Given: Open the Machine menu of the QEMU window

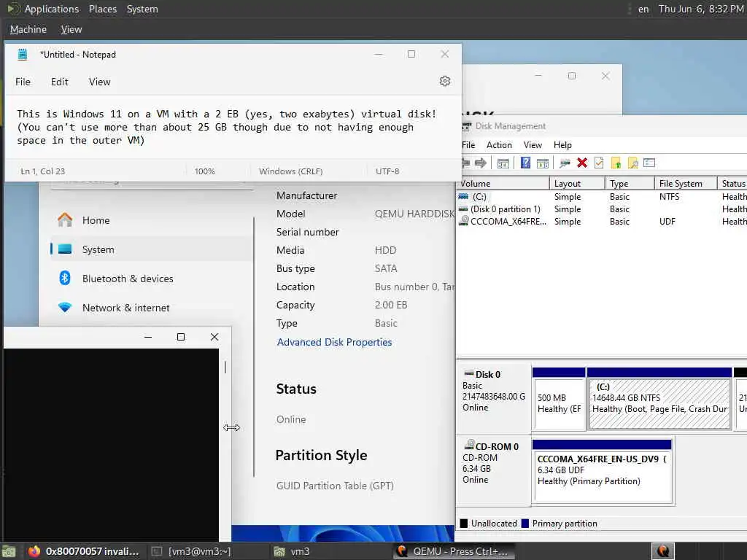Looking at the screenshot, I should pyautogui.click(x=28, y=29).
